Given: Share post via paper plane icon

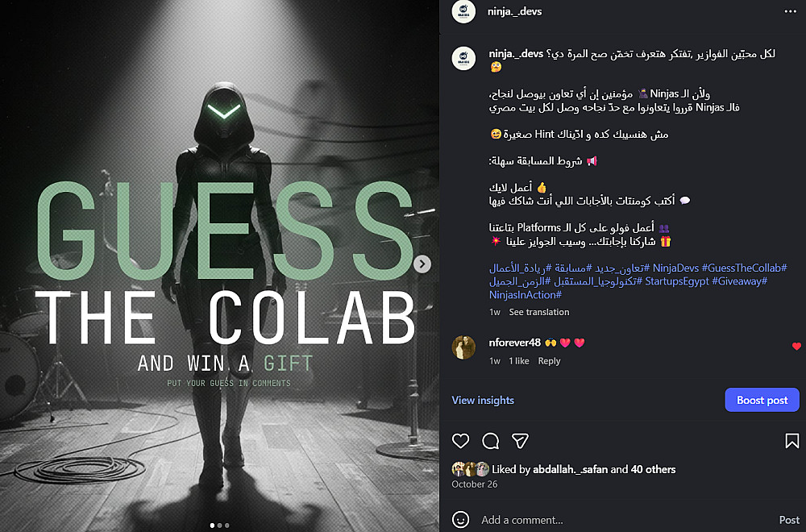Looking at the screenshot, I should click(x=520, y=440).
